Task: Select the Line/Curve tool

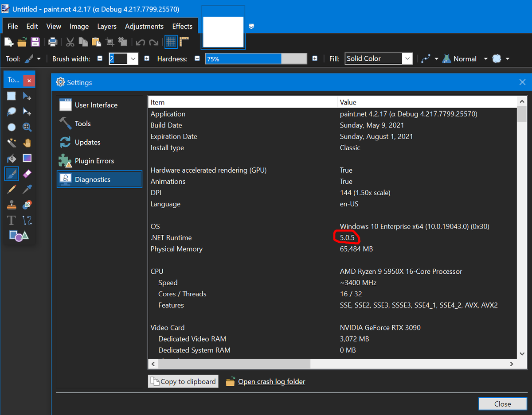Action: pyautogui.click(x=27, y=220)
